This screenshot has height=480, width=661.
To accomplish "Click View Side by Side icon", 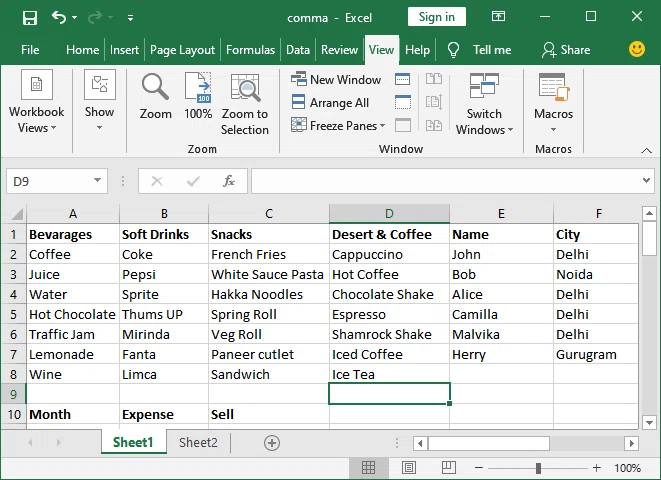I will [x=434, y=79].
